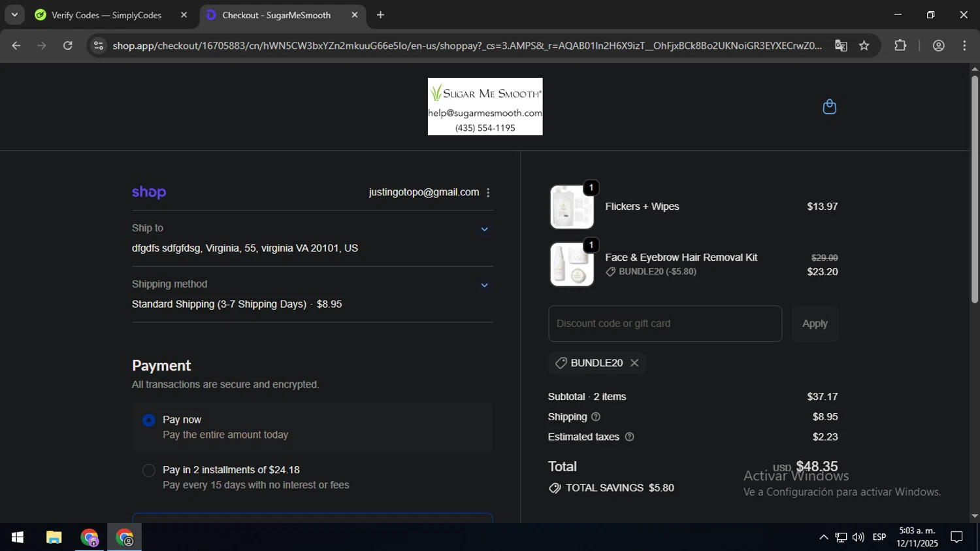The image size is (980, 551).
Task: Open Windows notification center
Action: click(x=956, y=537)
